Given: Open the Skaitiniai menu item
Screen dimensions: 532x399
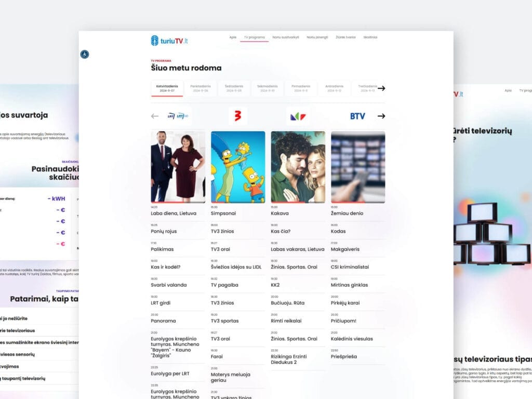Looking at the screenshot, I should 370,37.
